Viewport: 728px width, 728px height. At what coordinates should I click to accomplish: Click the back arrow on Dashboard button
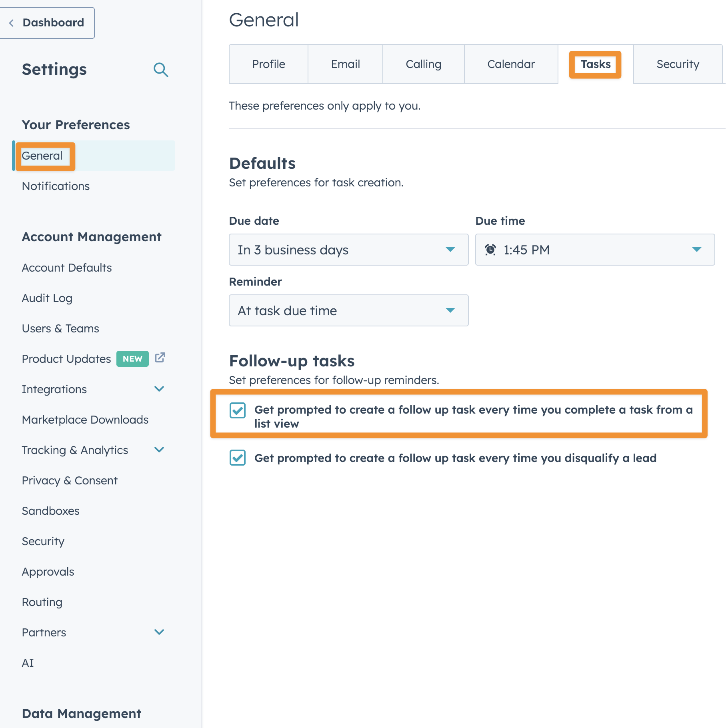pyautogui.click(x=12, y=23)
